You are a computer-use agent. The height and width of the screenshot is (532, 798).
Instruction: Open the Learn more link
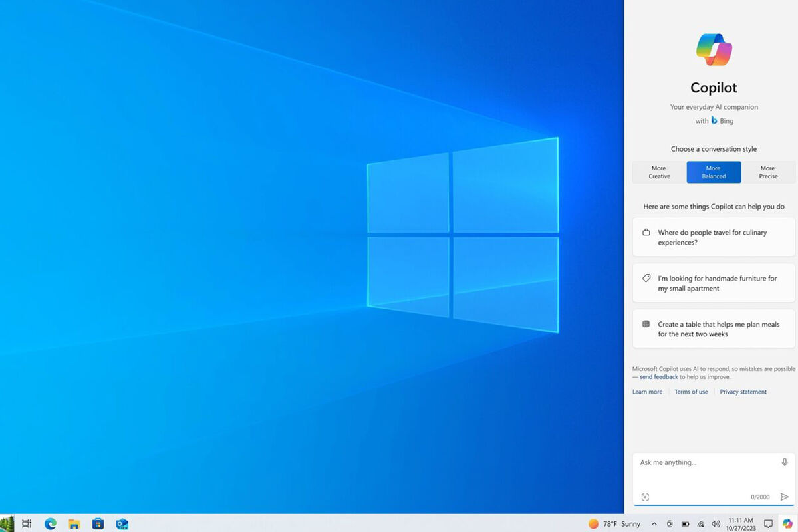click(x=647, y=392)
